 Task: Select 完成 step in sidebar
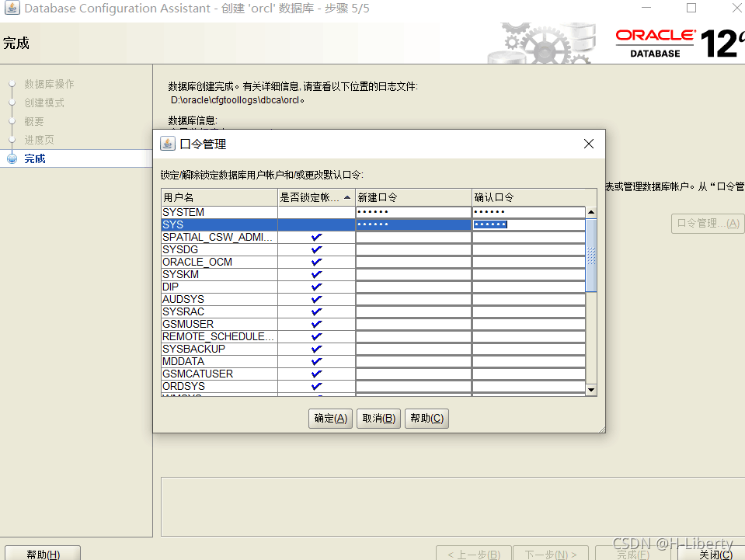click(x=35, y=158)
